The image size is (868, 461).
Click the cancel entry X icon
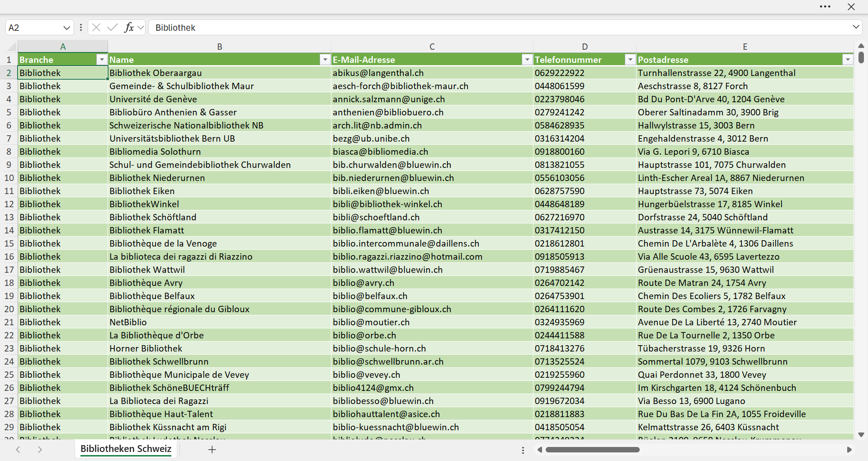(96, 28)
